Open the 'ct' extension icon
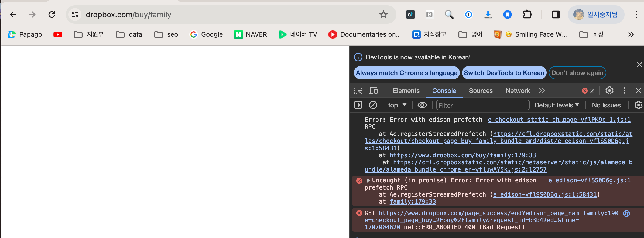 point(410,15)
